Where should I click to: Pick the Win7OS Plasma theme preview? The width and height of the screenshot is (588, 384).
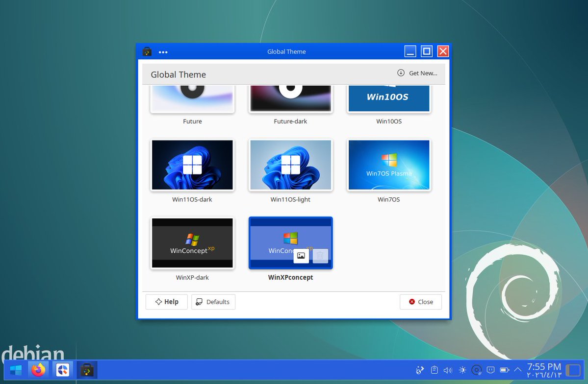389,165
